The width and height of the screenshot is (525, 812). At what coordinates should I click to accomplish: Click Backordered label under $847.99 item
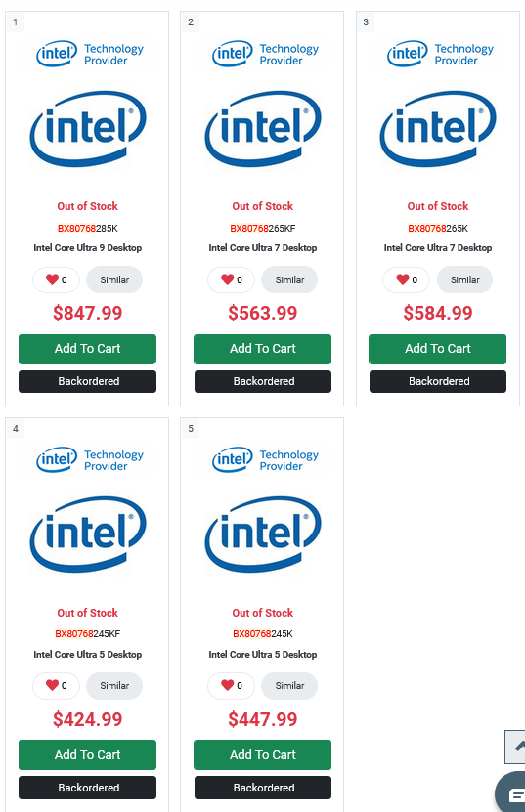[88, 382]
